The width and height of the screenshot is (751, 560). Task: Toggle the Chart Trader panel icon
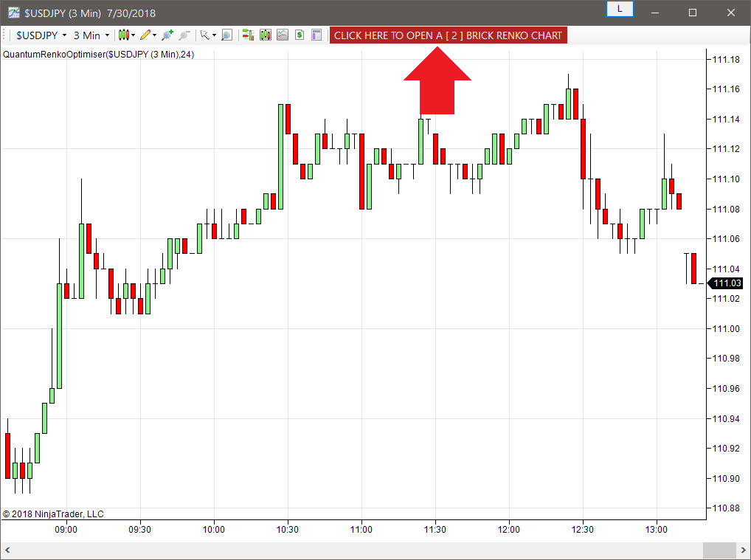[248, 35]
